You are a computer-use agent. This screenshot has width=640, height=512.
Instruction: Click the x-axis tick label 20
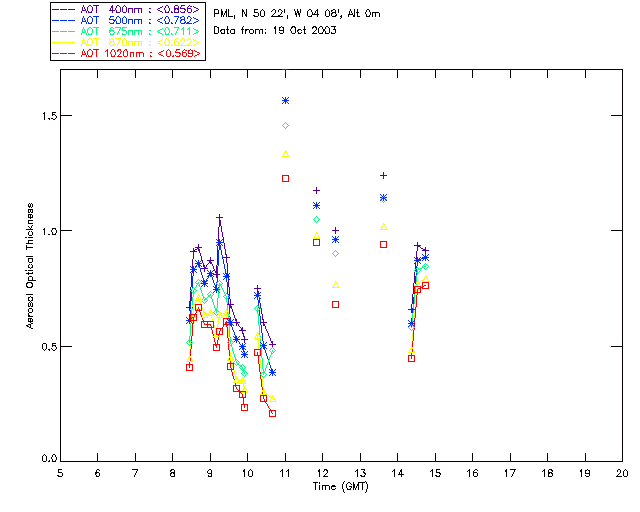point(622,474)
